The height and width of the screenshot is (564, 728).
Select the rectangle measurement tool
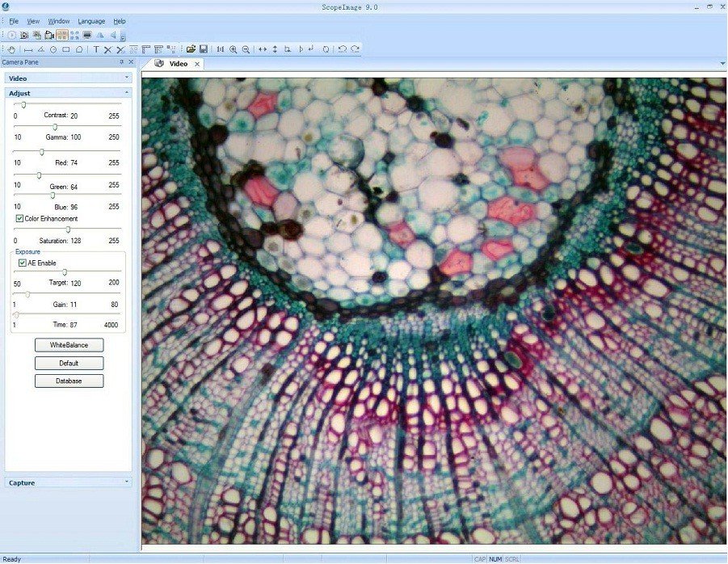66,49
